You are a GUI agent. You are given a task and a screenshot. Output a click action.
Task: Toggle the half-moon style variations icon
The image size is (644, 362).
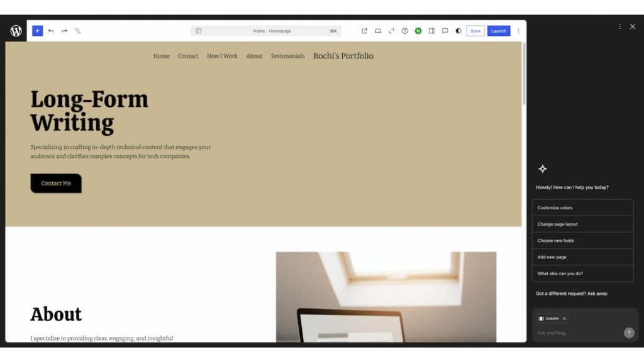click(x=458, y=30)
